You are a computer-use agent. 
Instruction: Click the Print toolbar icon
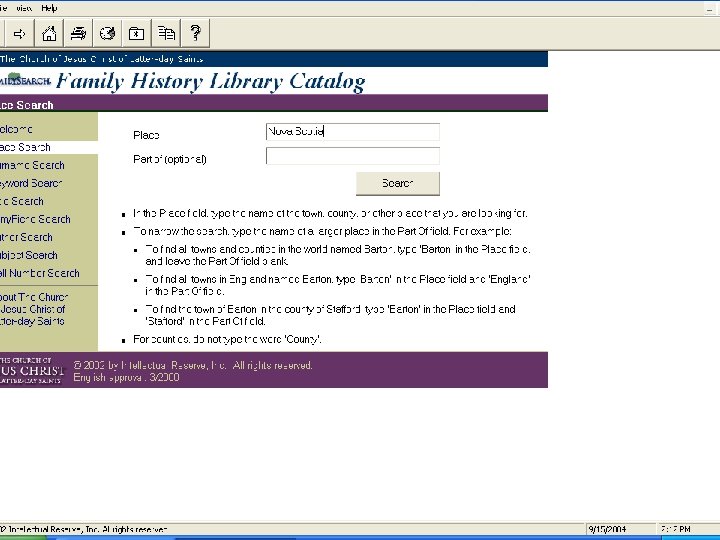(x=78, y=34)
